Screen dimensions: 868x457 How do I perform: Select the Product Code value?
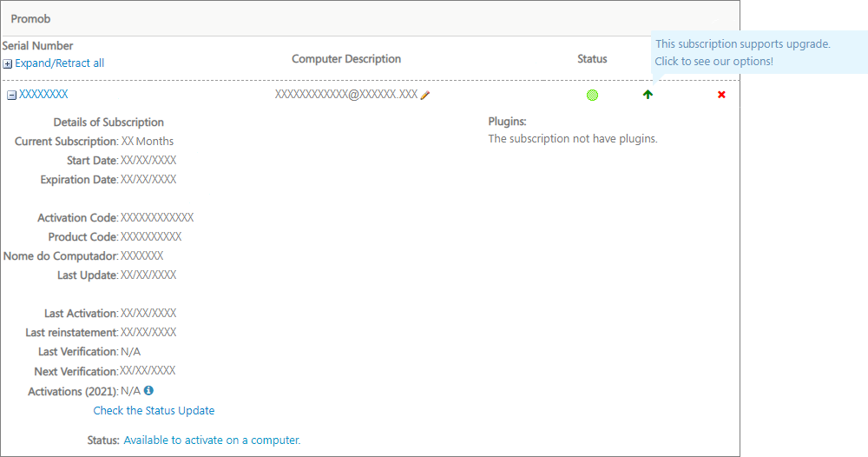(x=151, y=237)
